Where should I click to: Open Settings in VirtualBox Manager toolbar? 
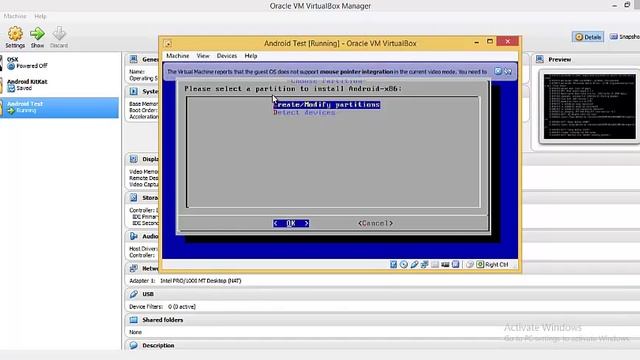(x=15, y=37)
